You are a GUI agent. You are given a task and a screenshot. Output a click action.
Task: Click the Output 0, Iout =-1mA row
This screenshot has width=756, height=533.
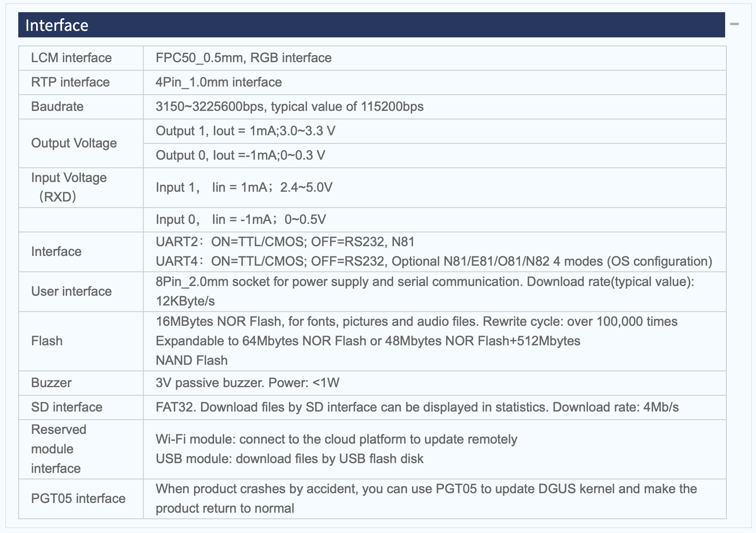tap(434, 156)
